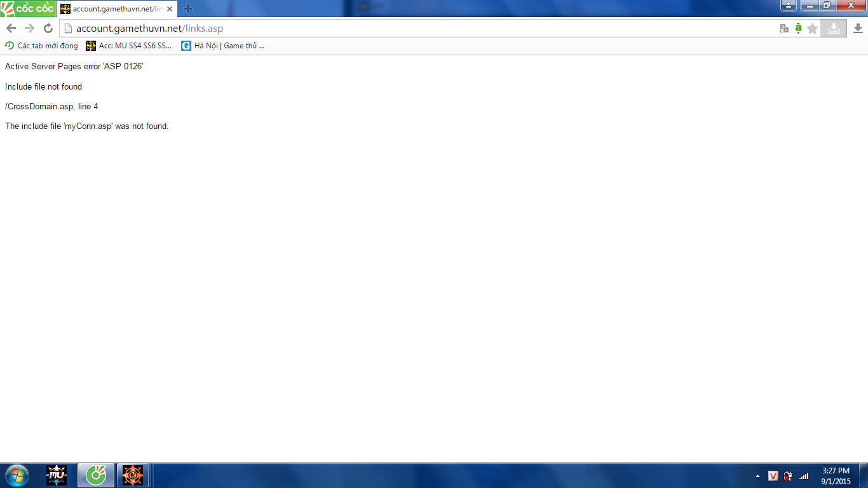Open 'Hà Nội | Game thủ' bookmark
Image resolution: width=868 pixels, height=488 pixels.
pos(223,46)
